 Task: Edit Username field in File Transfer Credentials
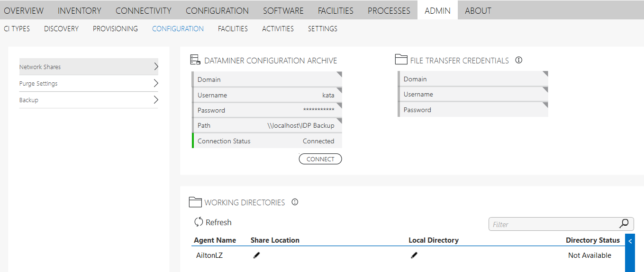coord(473,94)
